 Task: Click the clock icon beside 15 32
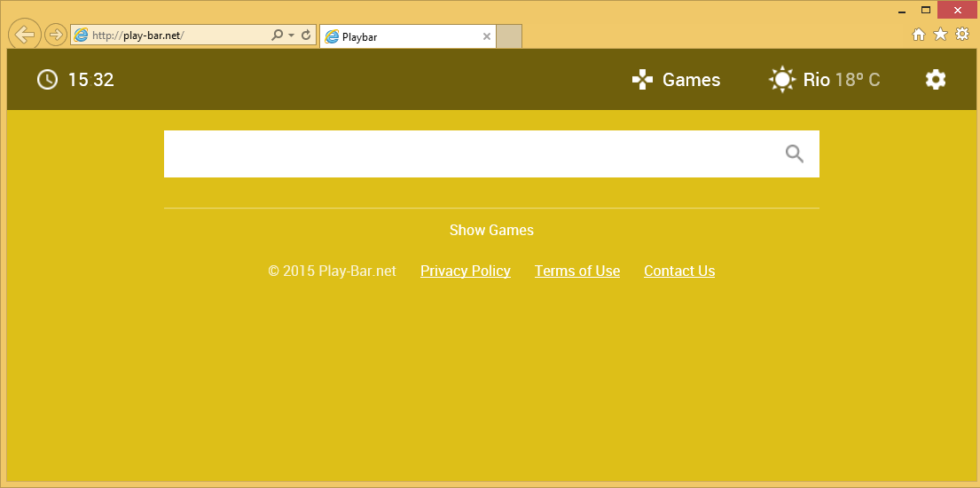click(x=48, y=80)
